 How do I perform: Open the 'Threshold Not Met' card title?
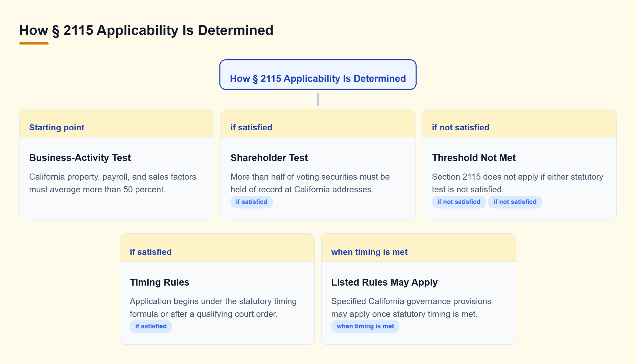474,158
